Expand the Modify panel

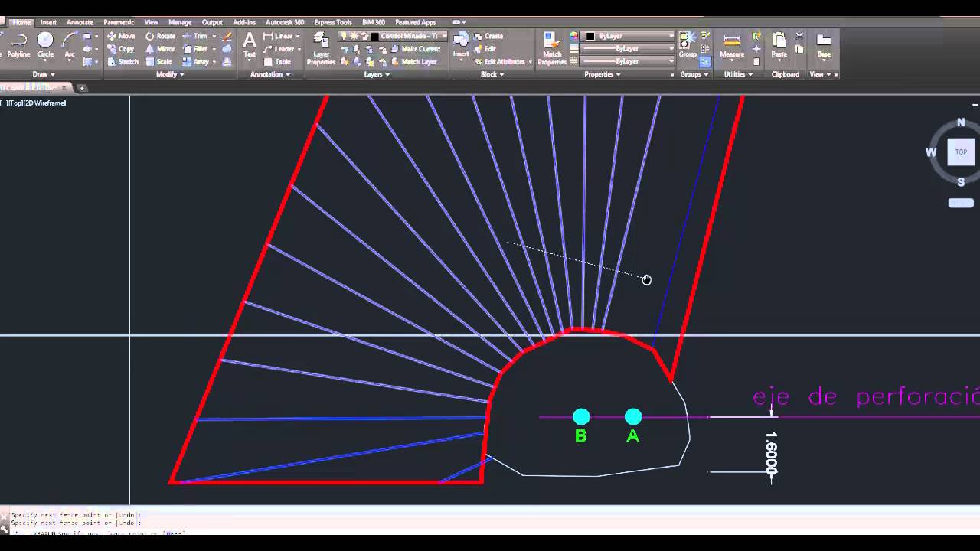click(x=170, y=74)
